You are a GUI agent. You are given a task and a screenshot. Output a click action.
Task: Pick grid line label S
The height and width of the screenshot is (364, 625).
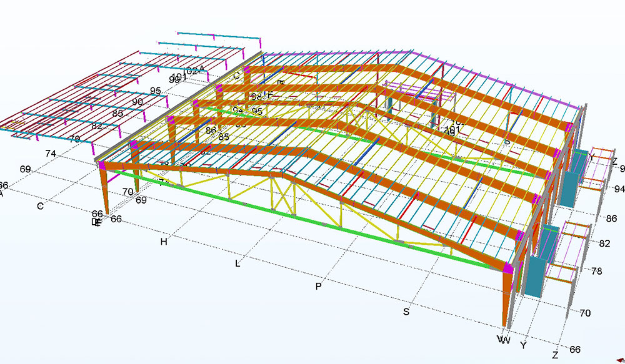coord(406,312)
